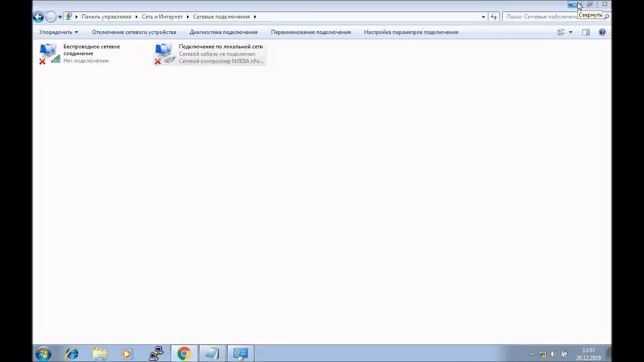The width and height of the screenshot is (644, 362).
Task: Expand arrow after Сетевые подключения breadcrumb
Action: [255, 17]
